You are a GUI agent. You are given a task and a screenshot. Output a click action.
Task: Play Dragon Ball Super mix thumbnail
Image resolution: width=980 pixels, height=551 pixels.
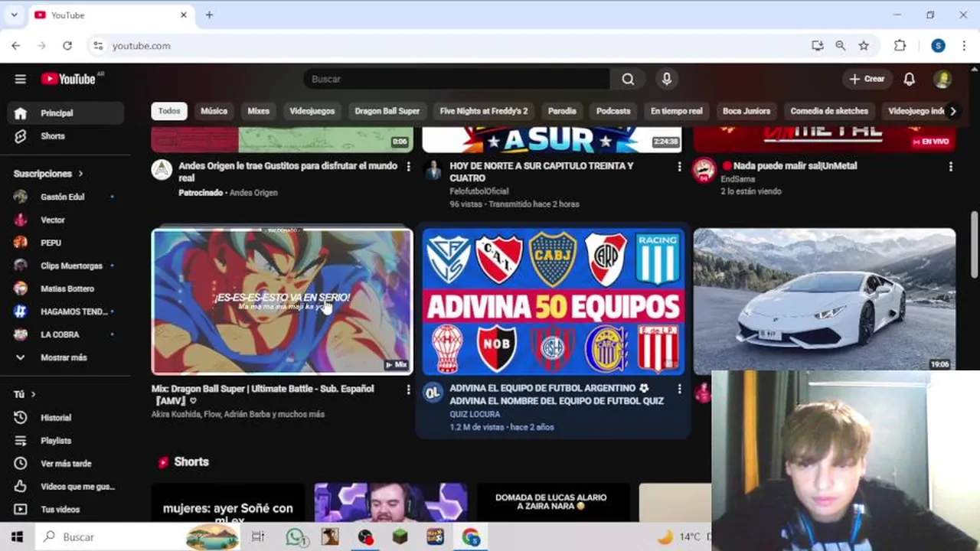pyautogui.click(x=282, y=302)
